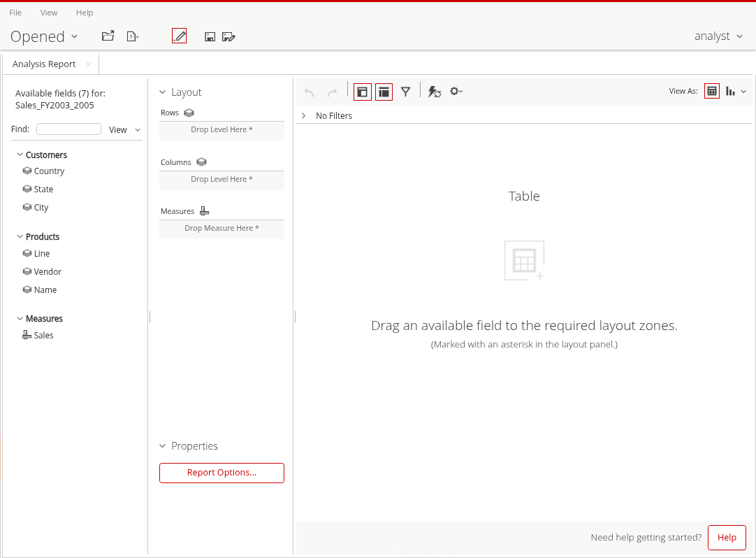Click the Help button at bottom right
Image resolution: width=756 pixels, height=558 pixels.
point(727,538)
